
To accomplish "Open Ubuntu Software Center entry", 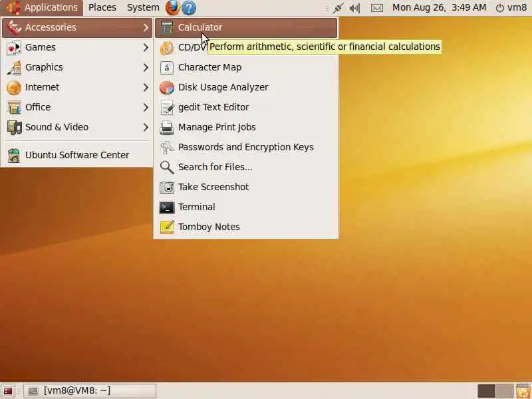I will (x=77, y=156).
